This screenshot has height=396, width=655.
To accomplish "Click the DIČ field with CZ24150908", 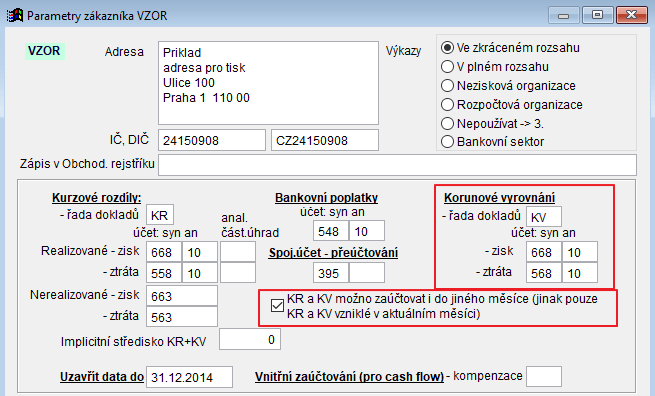I will [325, 140].
